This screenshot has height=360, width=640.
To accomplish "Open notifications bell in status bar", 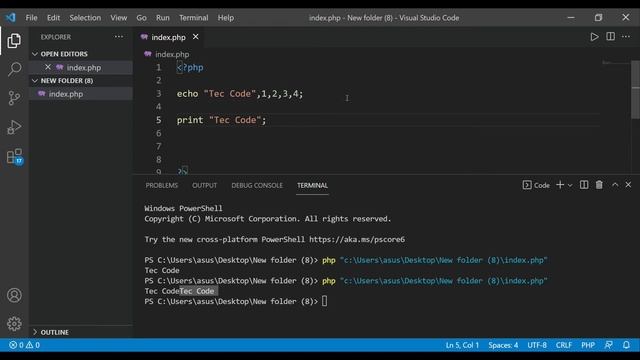I will coord(626,345).
